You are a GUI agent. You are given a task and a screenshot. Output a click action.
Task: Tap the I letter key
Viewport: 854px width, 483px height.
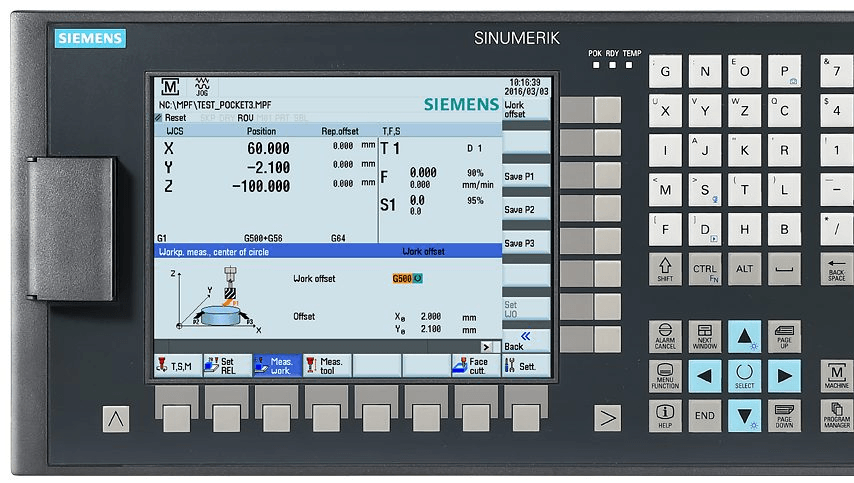coord(665,150)
